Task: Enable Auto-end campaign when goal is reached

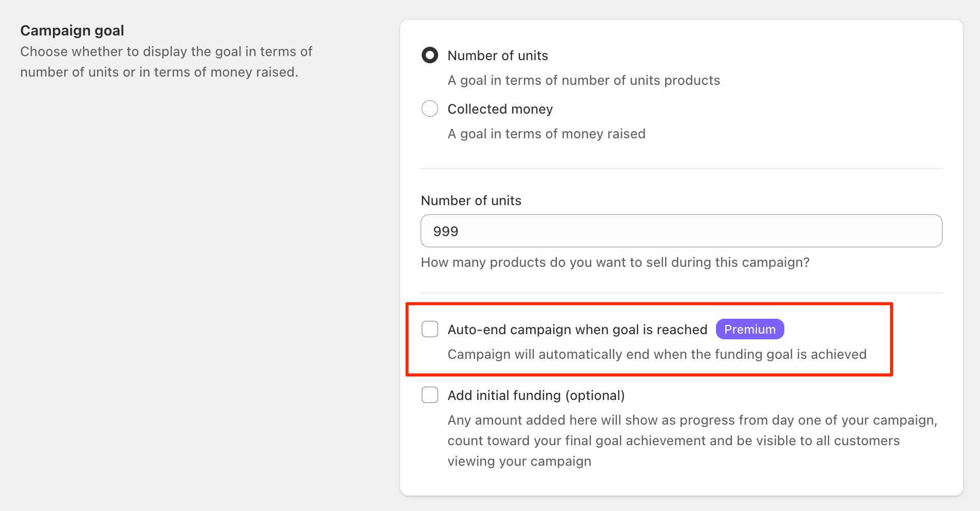Action: click(430, 328)
